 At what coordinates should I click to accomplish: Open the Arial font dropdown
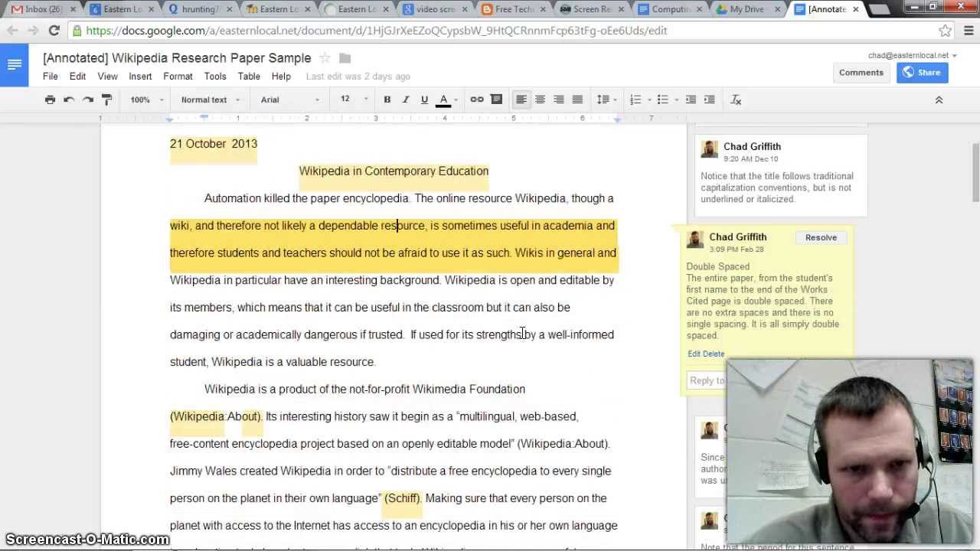click(290, 99)
